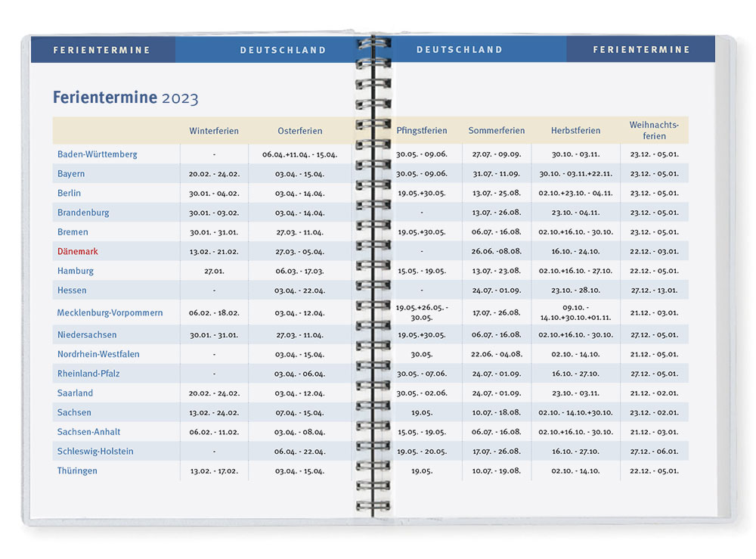Viewport: 756px width, 559px height.
Task: Click the 'Winterferien' column header
Action: point(214,131)
